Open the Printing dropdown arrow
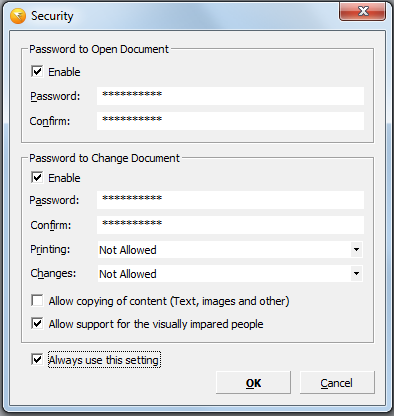This screenshot has height=416, width=394. coord(356,249)
